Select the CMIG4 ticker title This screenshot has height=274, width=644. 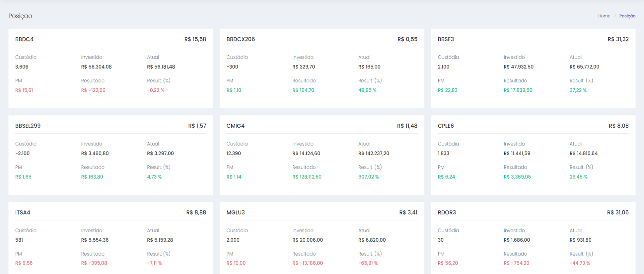(236, 126)
